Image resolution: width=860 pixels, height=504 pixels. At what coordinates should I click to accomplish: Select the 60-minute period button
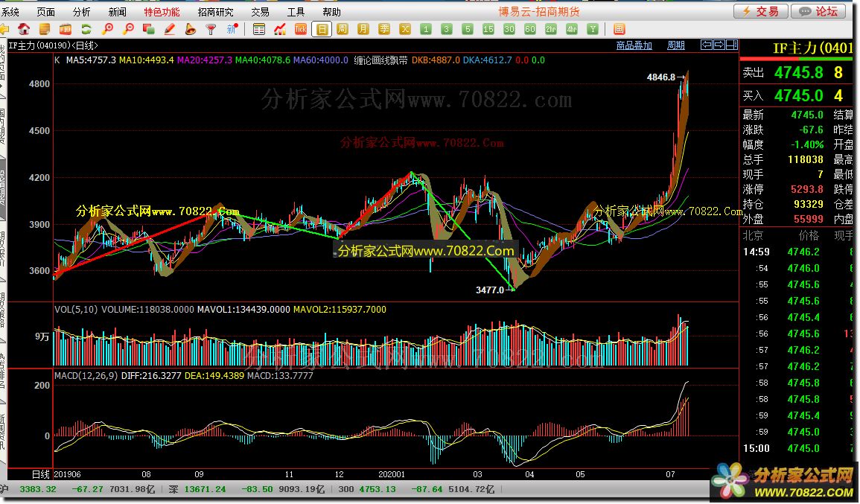[x=530, y=29]
